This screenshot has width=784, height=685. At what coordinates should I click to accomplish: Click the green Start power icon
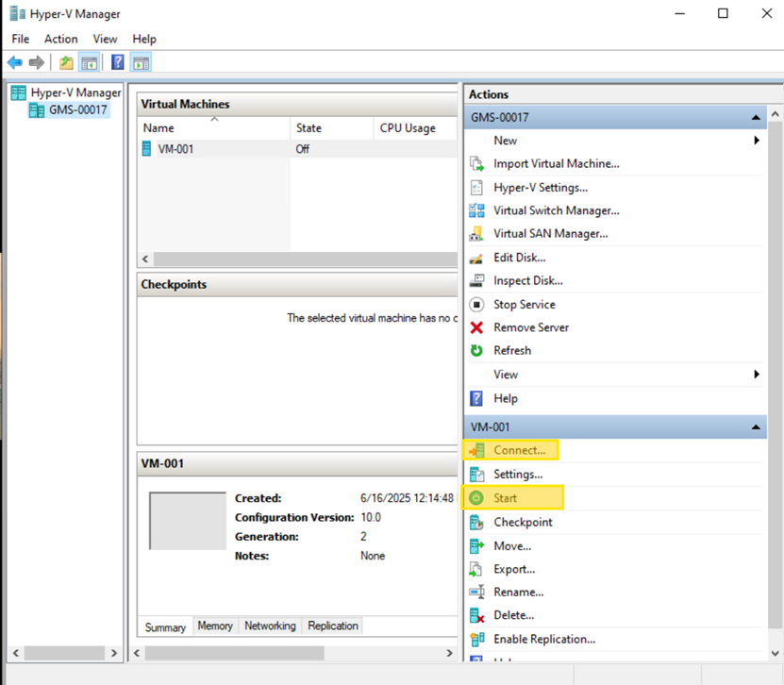[x=476, y=497]
